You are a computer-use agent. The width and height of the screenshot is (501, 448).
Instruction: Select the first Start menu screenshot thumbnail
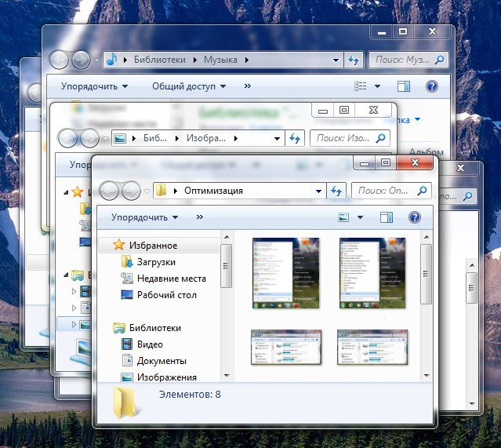[285, 273]
